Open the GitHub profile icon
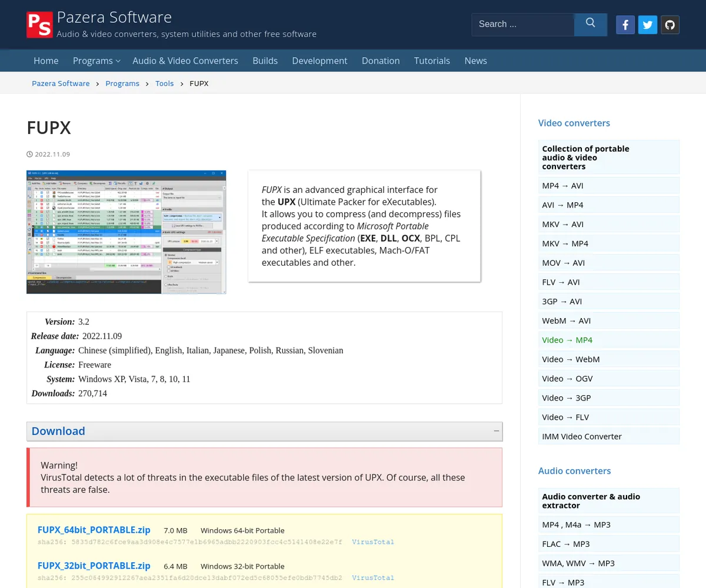The width and height of the screenshot is (706, 588). (x=670, y=25)
